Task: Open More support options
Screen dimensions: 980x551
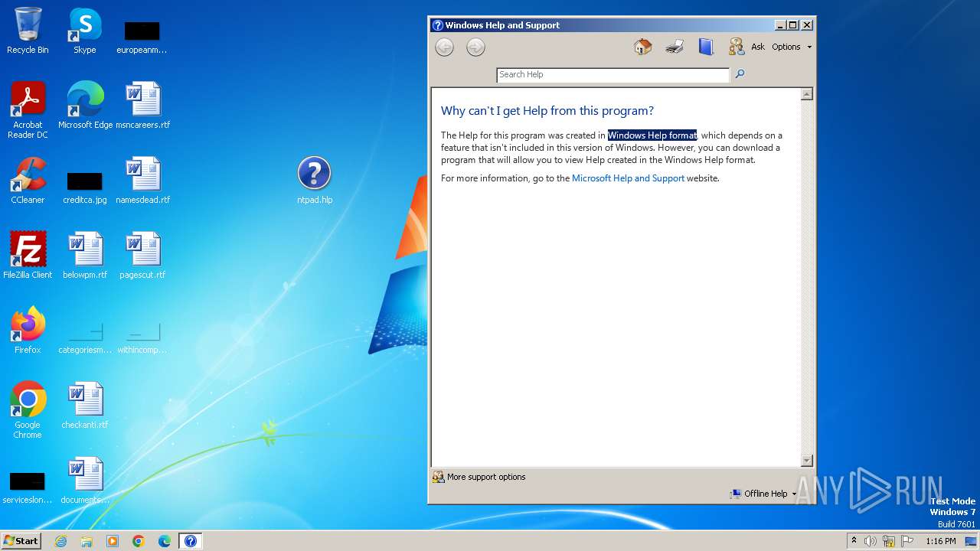Action: pyautogui.click(x=479, y=477)
